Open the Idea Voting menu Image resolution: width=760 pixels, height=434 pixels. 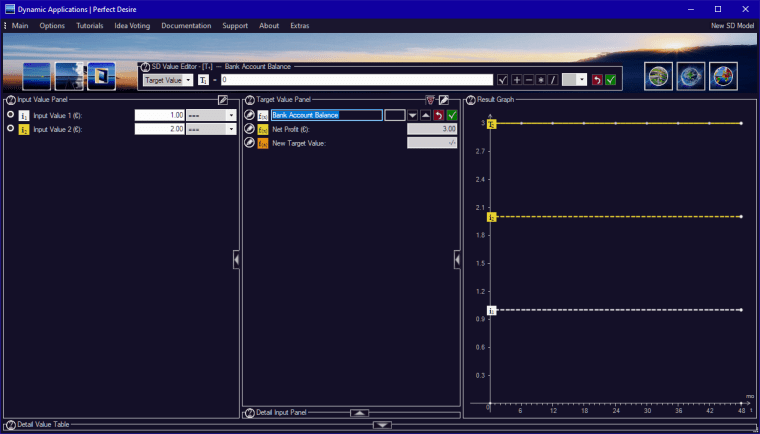[x=132, y=25]
